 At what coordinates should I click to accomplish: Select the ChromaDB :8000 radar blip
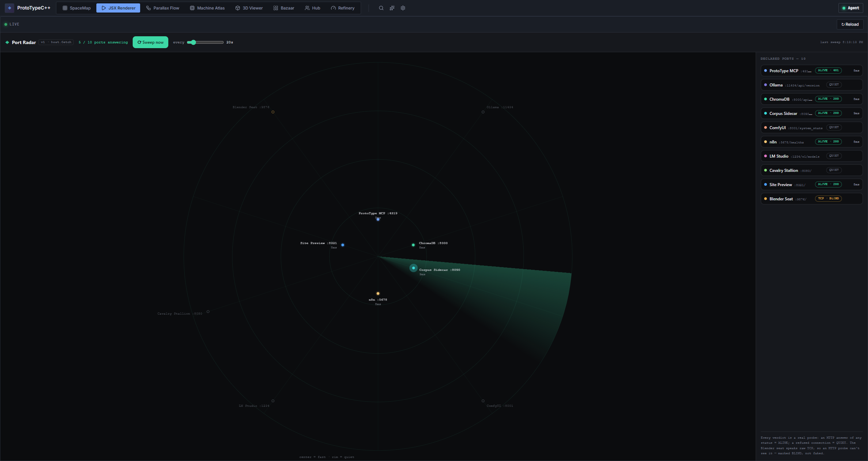(x=413, y=245)
